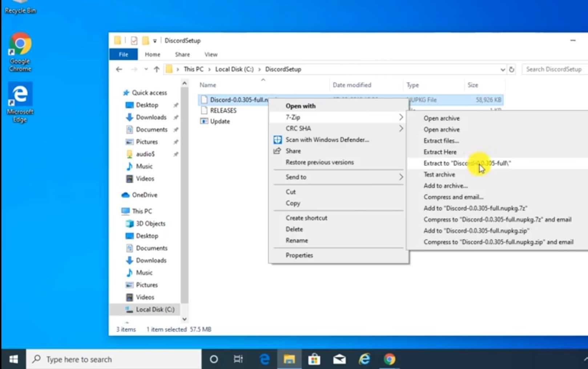
Task: Choose Create shortcut menu entry
Action: pyautogui.click(x=338, y=218)
